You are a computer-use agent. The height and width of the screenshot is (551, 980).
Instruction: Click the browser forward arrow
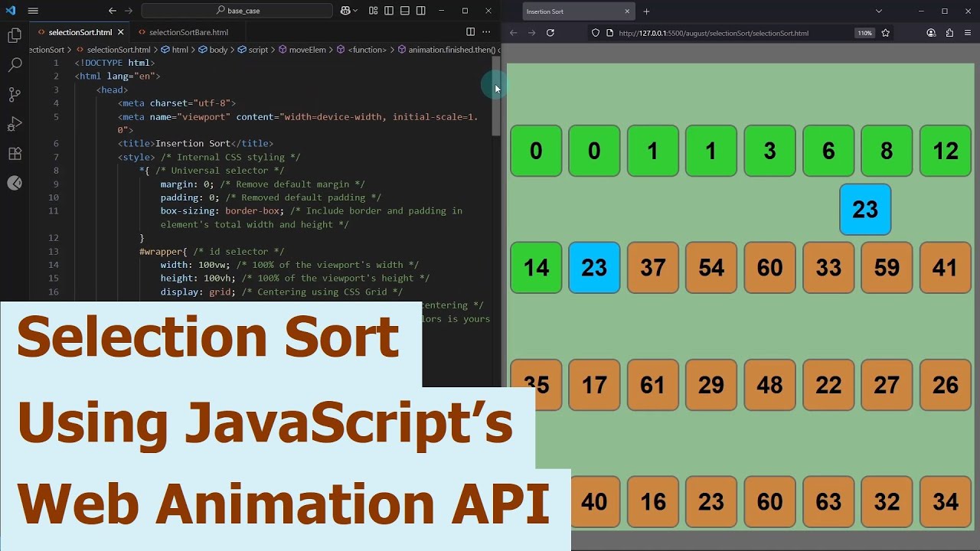coord(532,33)
